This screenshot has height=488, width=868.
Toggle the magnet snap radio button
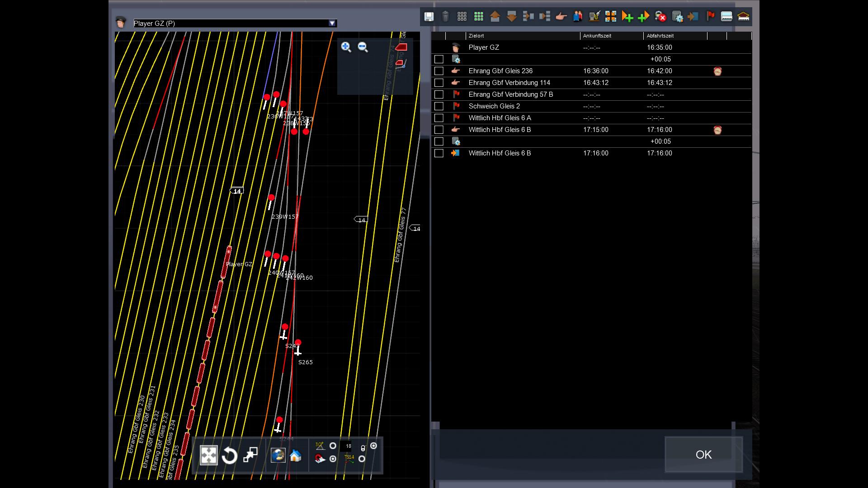(x=333, y=459)
